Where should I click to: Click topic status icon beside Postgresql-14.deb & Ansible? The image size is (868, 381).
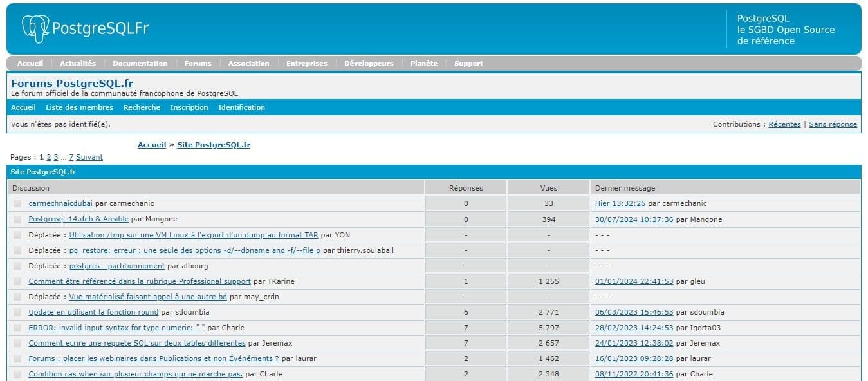17,219
